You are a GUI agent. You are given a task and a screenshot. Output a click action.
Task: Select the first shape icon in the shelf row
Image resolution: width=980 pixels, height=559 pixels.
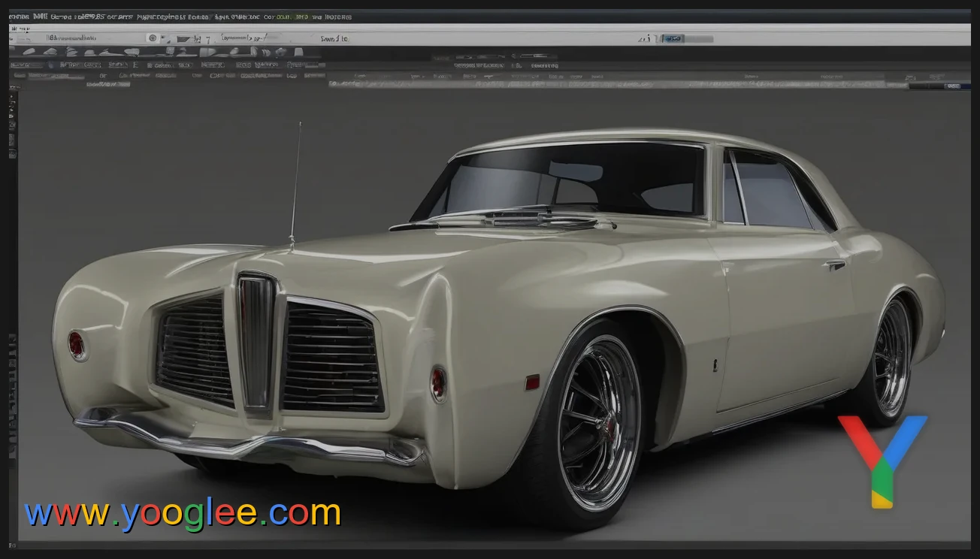tap(29, 53)
